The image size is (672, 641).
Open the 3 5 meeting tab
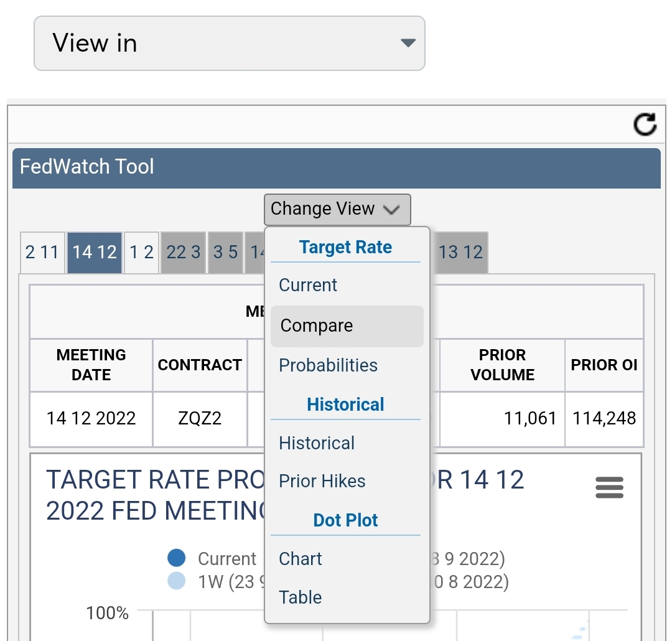click(x=225, y=253)
